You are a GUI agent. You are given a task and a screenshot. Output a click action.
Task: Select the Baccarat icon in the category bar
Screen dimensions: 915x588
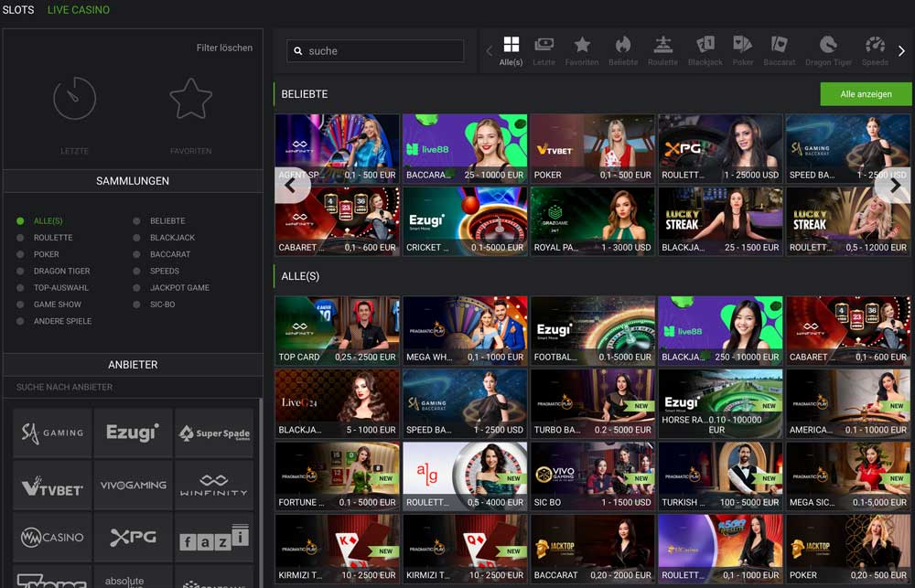779,46
